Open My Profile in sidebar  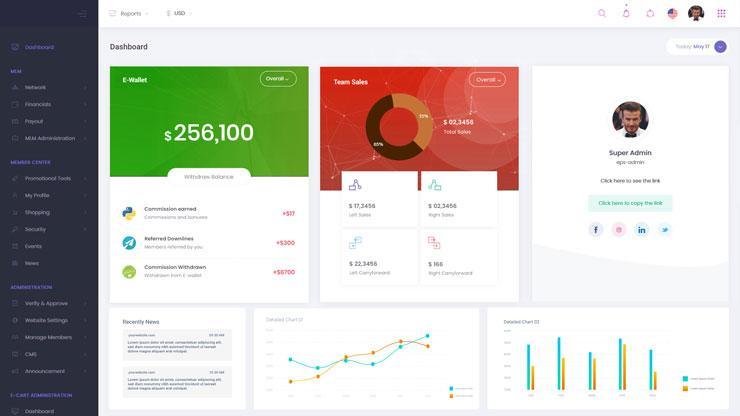(x=37, y=195)
